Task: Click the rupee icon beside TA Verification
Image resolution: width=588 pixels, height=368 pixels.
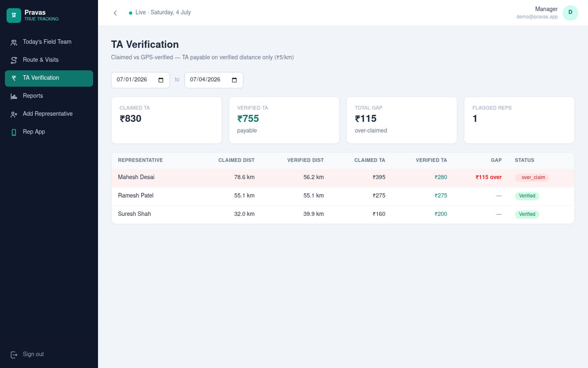Action: (14, 78)
